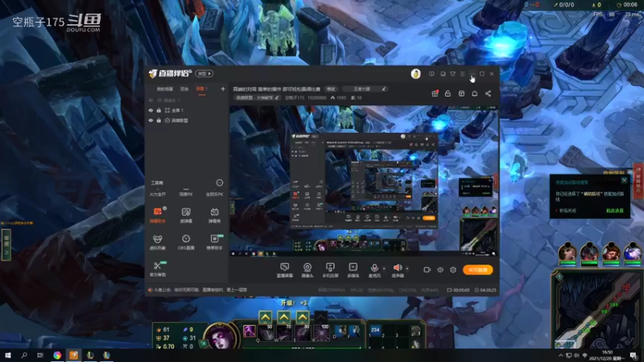Click the 全民乐PK toolbox entry
Image resolution: width=644 pixels, height=362 pixels.
coord(214,194)
